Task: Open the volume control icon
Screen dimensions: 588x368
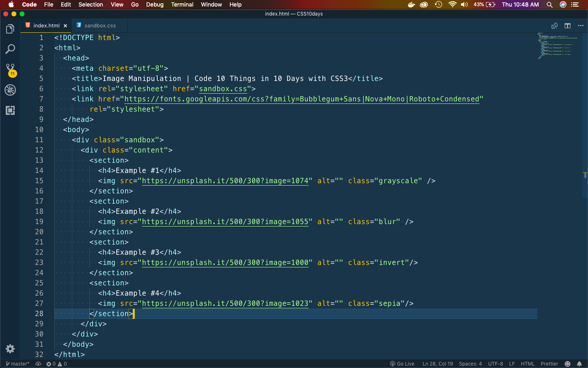Action: click(x=464, y=4)
